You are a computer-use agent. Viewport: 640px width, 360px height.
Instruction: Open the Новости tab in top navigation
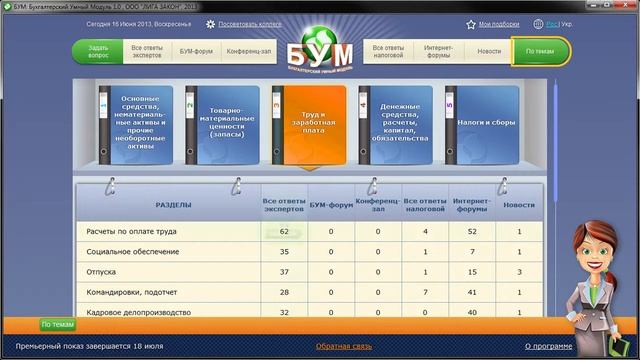pos(489,51)
